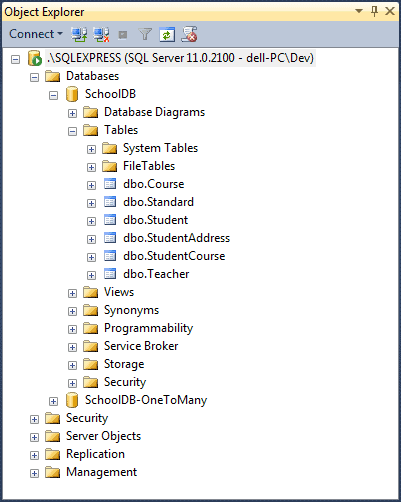Click the Stop toolbar icon
Image resolution: width=403 pixels, height=503 pixels.
click(123, 35)
